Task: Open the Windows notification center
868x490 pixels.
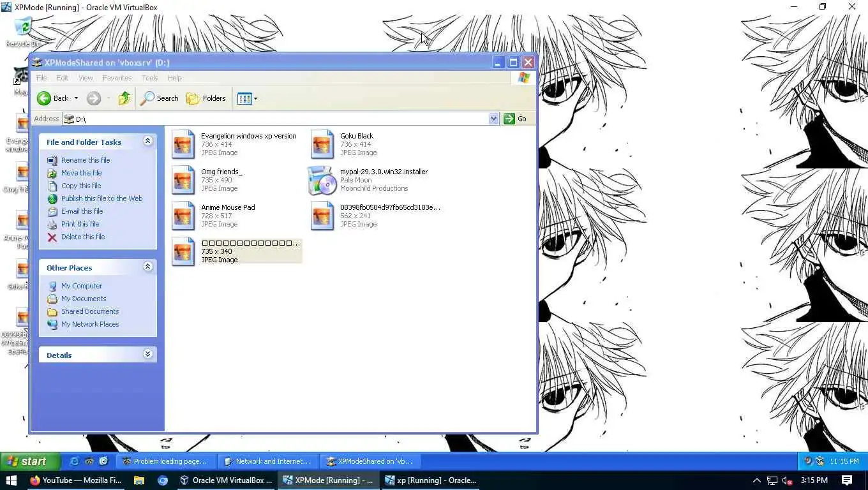Action: pyautogui.click(x=847, y=480)
